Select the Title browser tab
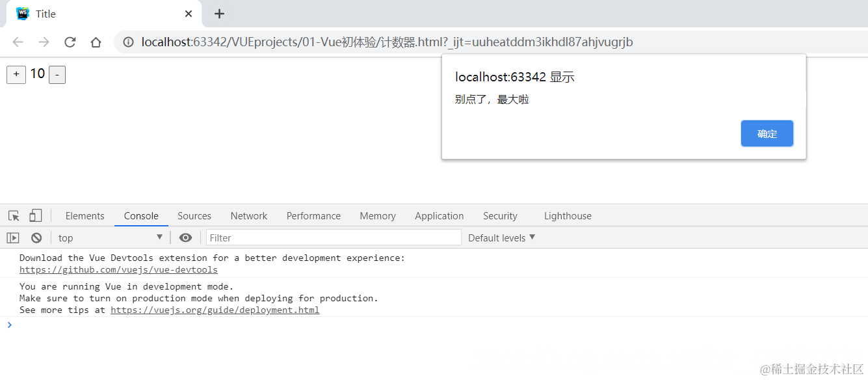This screenshot has width=868, height=380. click(x=104, y=14)
